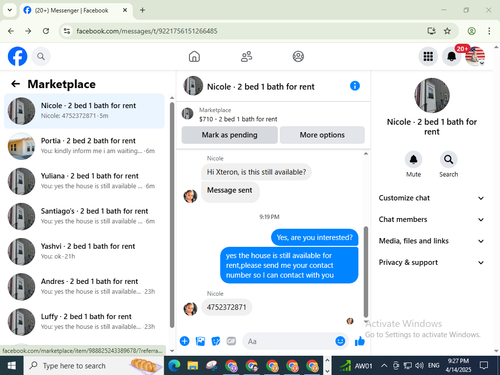Search in conversation using side panel icon

[448, 159]
